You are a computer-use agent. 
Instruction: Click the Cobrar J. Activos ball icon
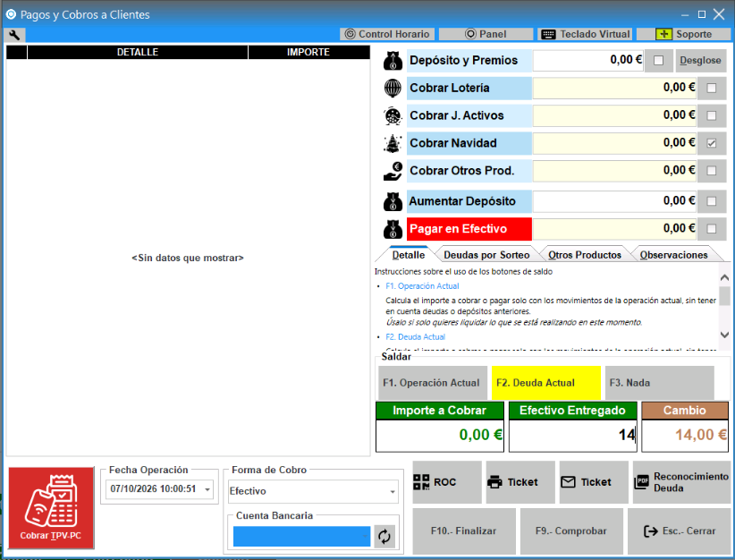point(393,115)
